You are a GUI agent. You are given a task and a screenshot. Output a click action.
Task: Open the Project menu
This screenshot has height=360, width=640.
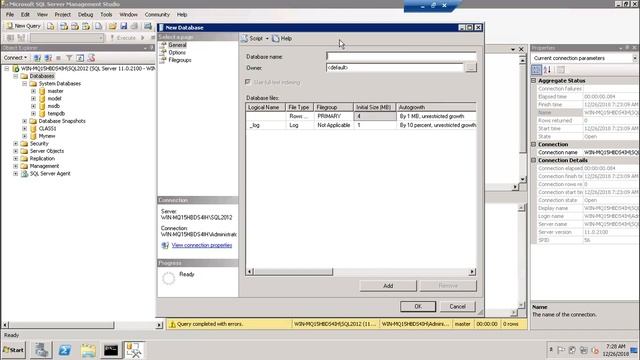pos(62,14)
